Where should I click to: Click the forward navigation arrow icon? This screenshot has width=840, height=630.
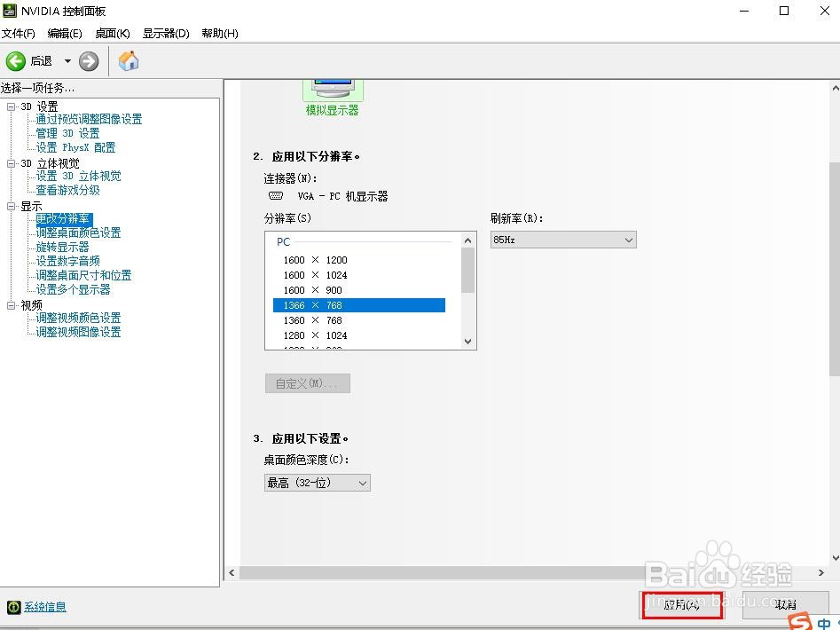point(87,61)
